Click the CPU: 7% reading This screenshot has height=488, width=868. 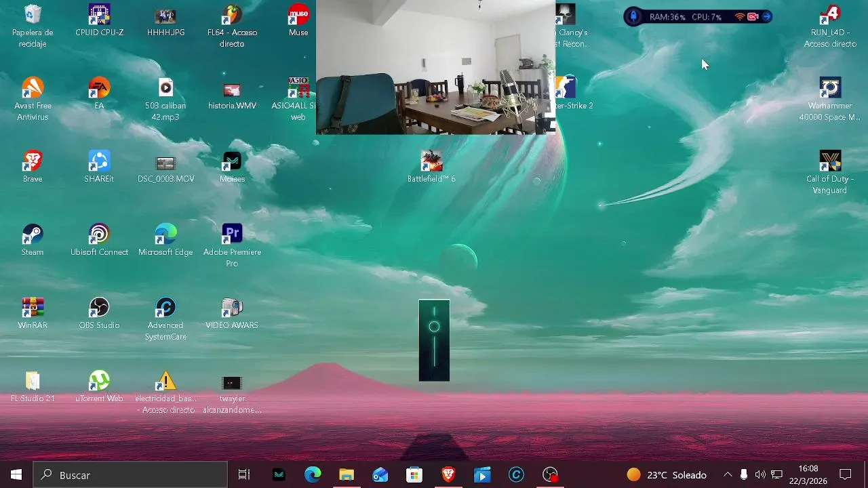pyautogui.click(x=706, y=17)
